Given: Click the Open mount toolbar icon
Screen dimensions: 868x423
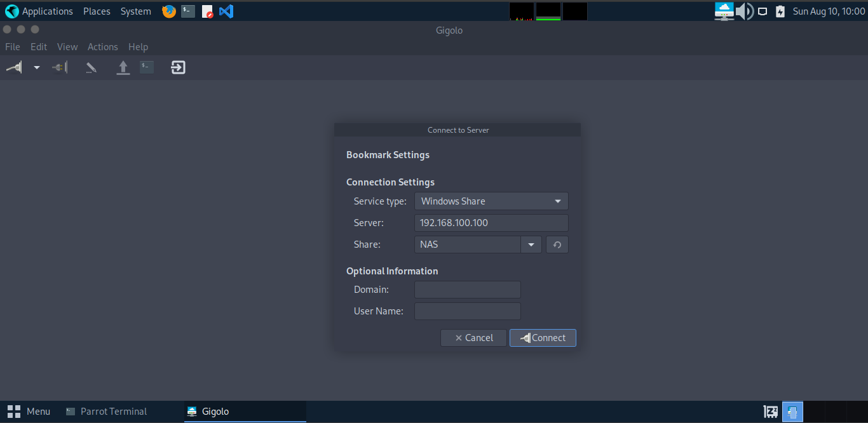Looking at the screenshot, I should click(x=123, y=67).
